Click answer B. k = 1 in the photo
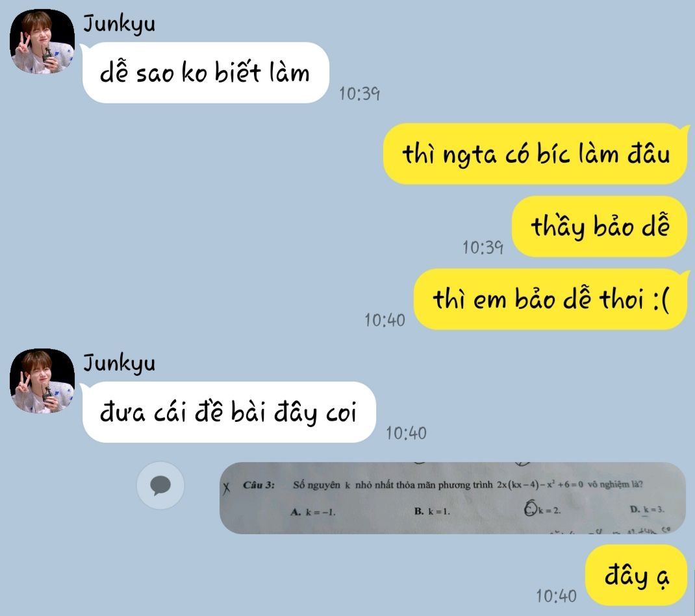This screenshot has height=616, width=695. pos(432,511)
